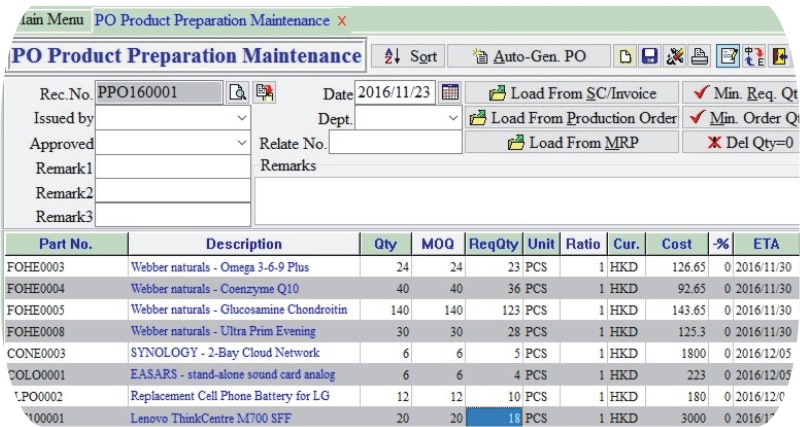Viewport: 800px width, 427px height.
Task: Open record search icon beside Rec.No.
Action: point(237,92)
